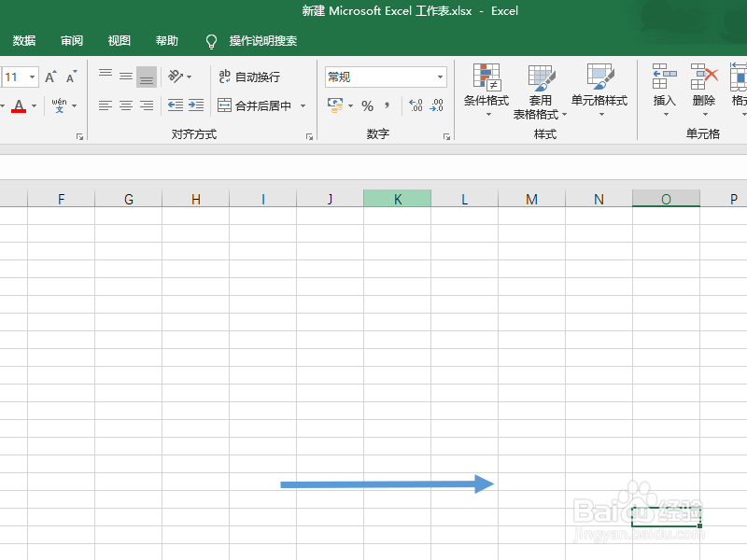Align text to the right
747x560 pixels.
[x=147, y=105]
